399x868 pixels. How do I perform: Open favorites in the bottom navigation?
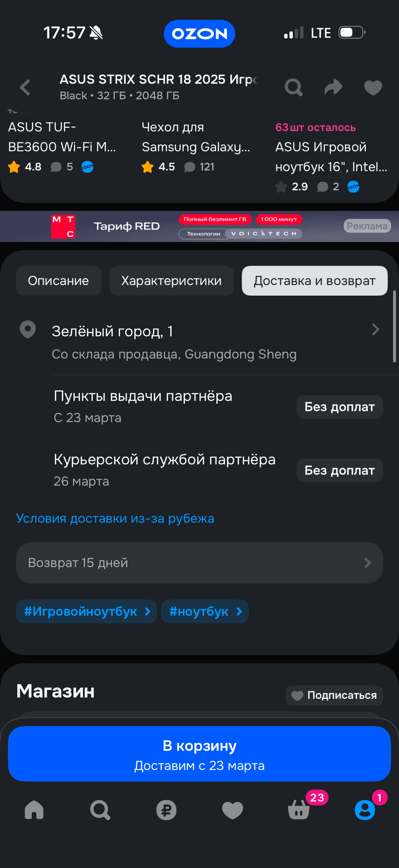point(232,810)
